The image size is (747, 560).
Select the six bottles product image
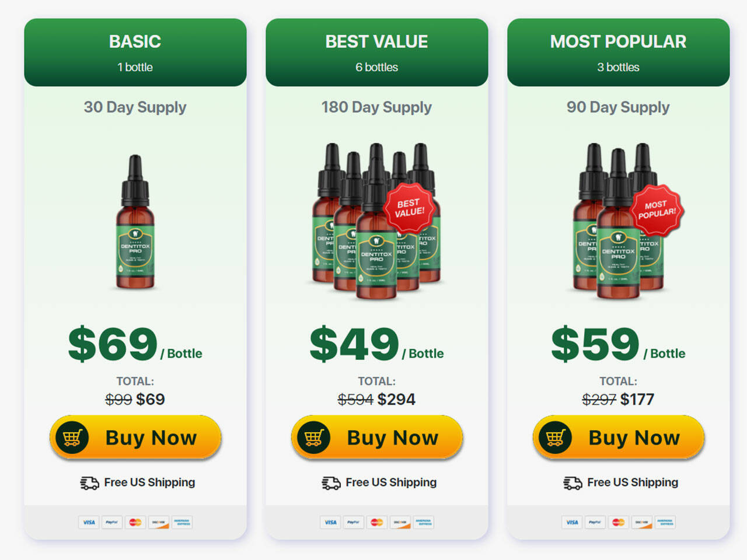[x=376, y=222]
